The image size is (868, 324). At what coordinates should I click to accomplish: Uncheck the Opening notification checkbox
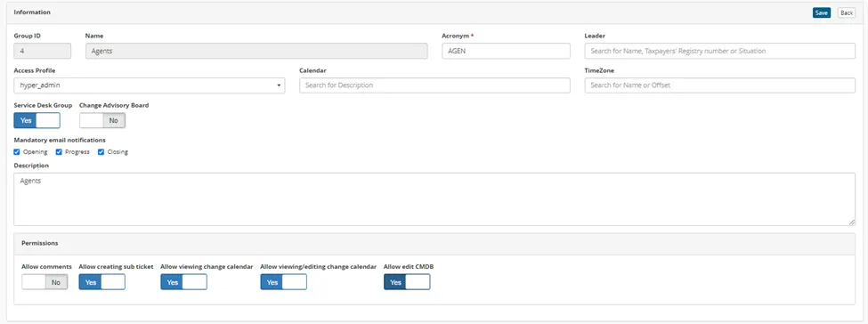17,151
